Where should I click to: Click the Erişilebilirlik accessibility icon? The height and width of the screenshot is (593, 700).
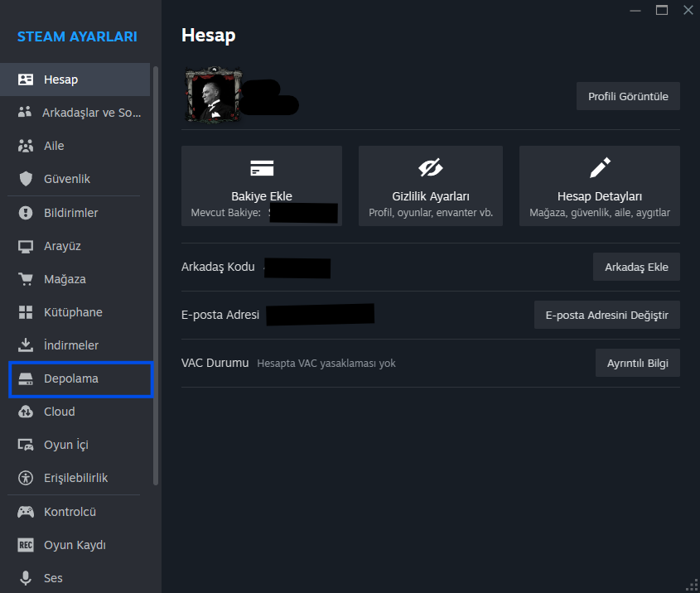coord(26,478)
